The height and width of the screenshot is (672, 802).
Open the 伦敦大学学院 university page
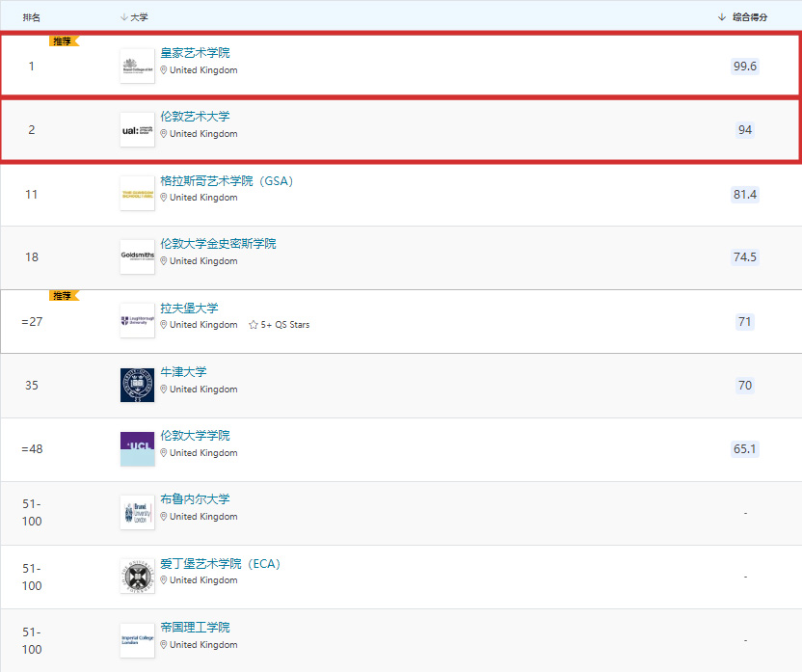[x=195, y=435]
